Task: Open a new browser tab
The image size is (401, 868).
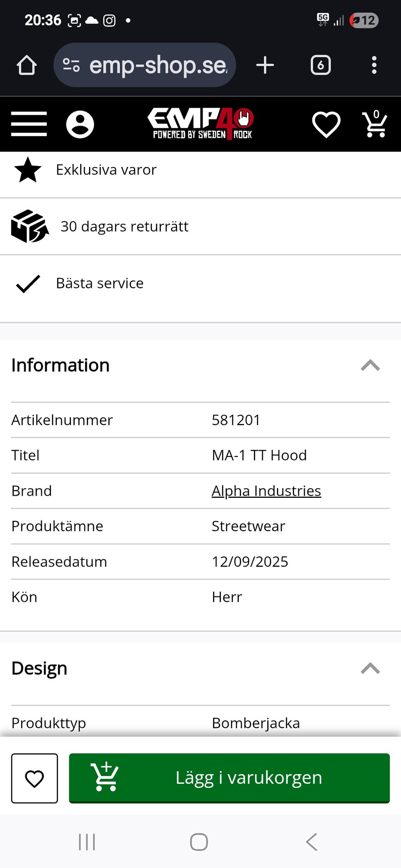Action: tap(265, 65)
